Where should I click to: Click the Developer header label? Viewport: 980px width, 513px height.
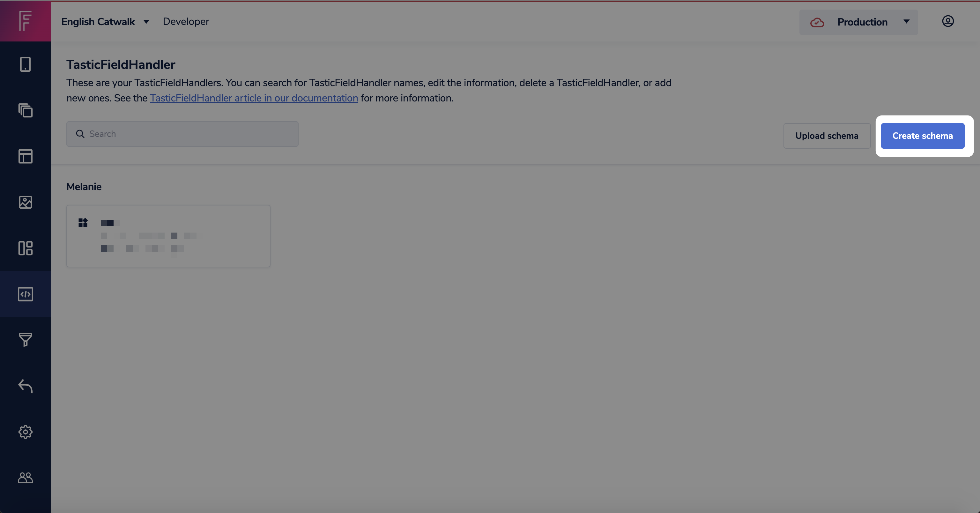click(186, 22)
